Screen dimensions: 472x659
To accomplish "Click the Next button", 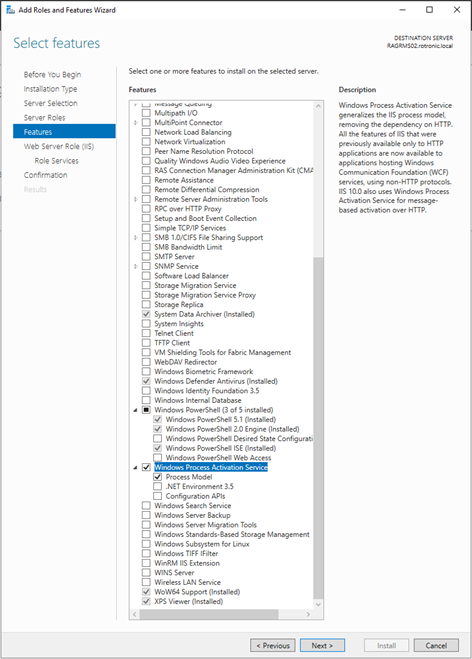I will pos(322,646).
